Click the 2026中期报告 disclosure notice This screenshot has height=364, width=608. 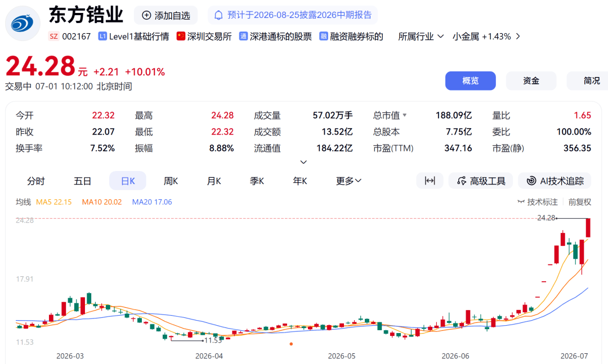pyautogui.click(x=293, y=15)
